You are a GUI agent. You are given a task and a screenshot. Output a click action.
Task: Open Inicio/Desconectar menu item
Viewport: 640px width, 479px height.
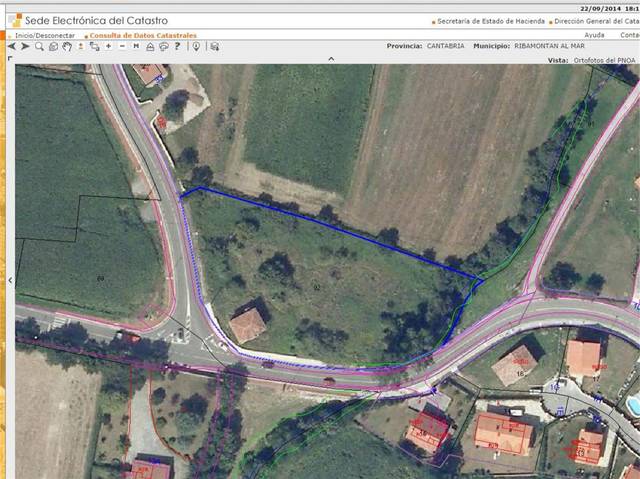pos(44,34)
